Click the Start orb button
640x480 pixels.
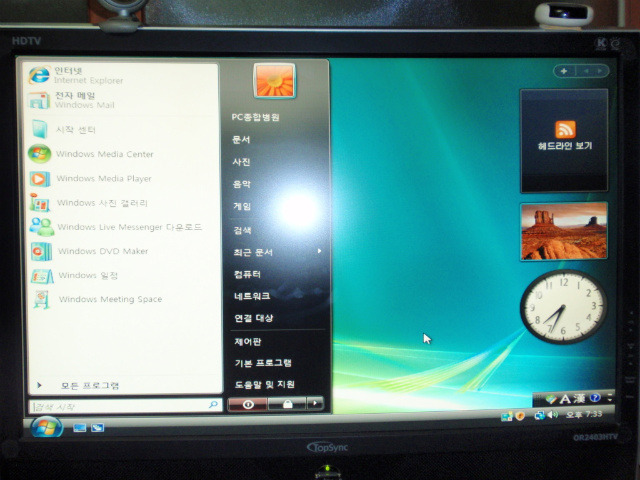[x=47, y=427]
